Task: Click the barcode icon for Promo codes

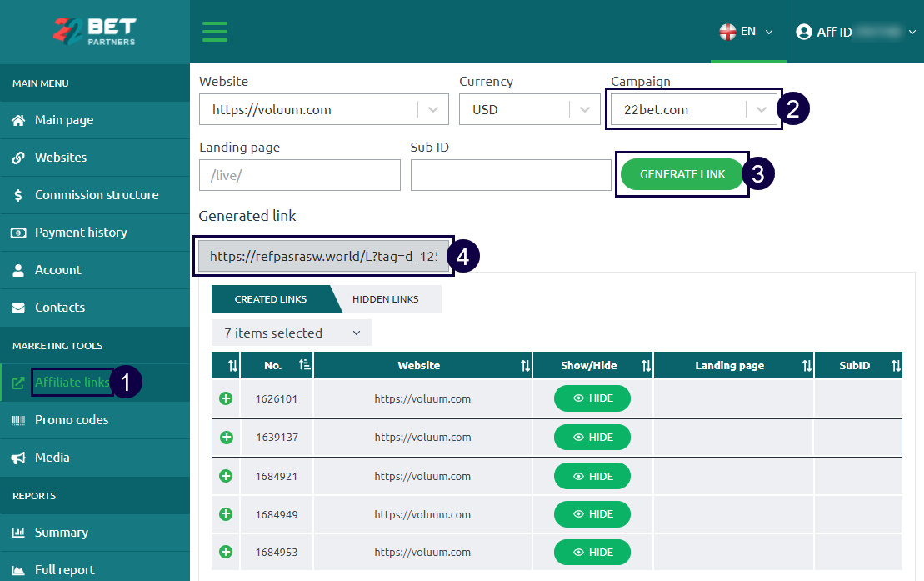Action: pos(18,420)
